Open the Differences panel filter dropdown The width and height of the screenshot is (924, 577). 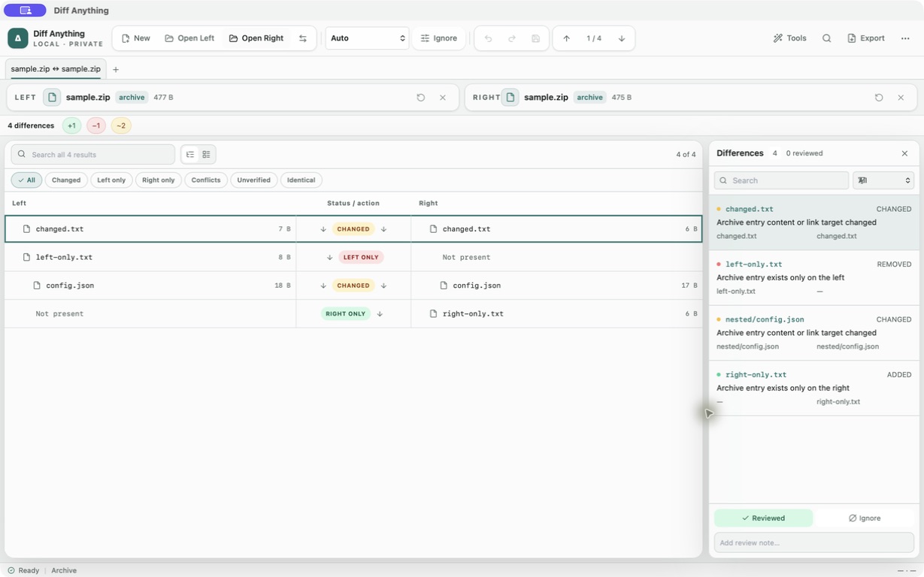(883, 180)
